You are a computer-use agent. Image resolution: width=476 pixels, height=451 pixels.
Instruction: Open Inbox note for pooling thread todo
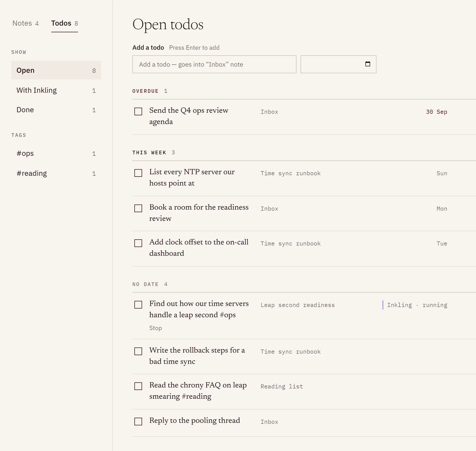point(269,422)
